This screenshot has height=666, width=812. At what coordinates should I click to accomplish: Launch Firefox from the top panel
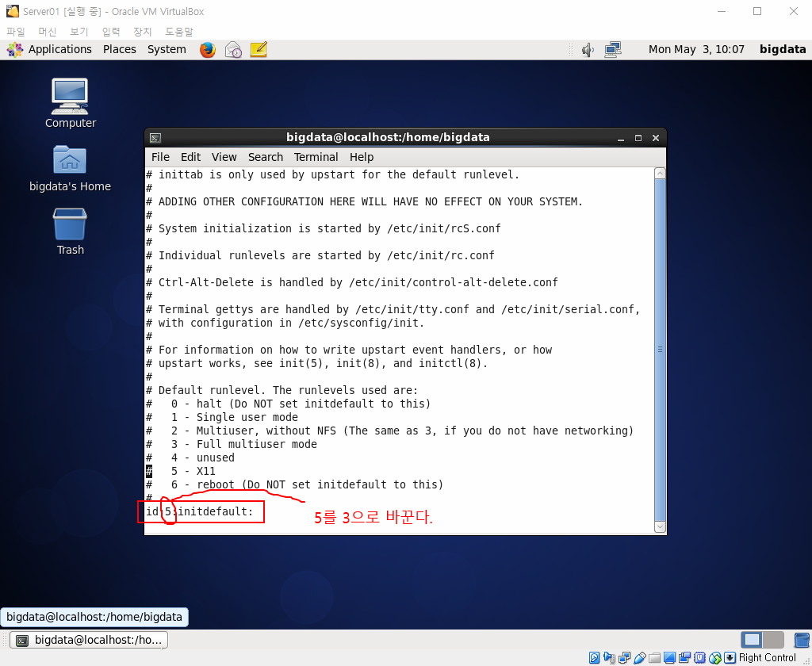[208, 50]
